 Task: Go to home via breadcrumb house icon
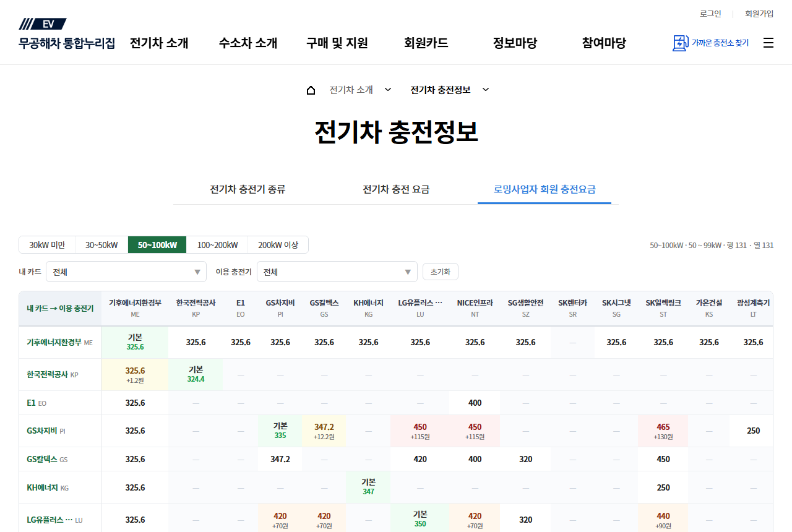coord(311,90)
